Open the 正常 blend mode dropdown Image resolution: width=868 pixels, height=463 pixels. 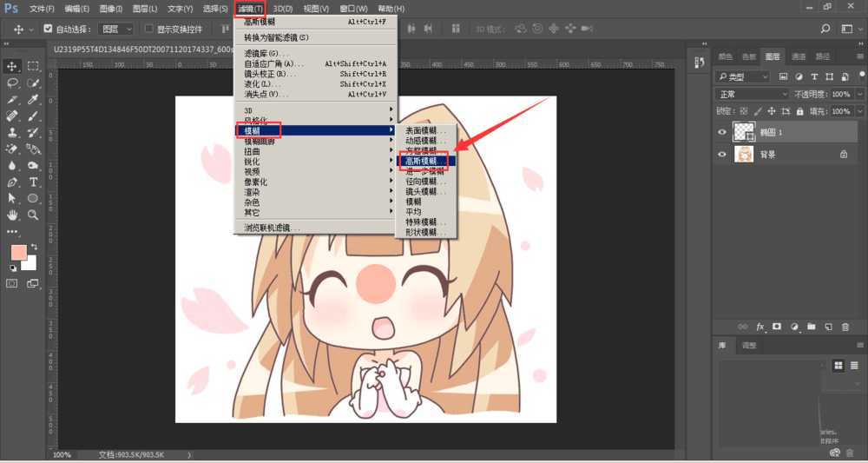coord(752,94)
